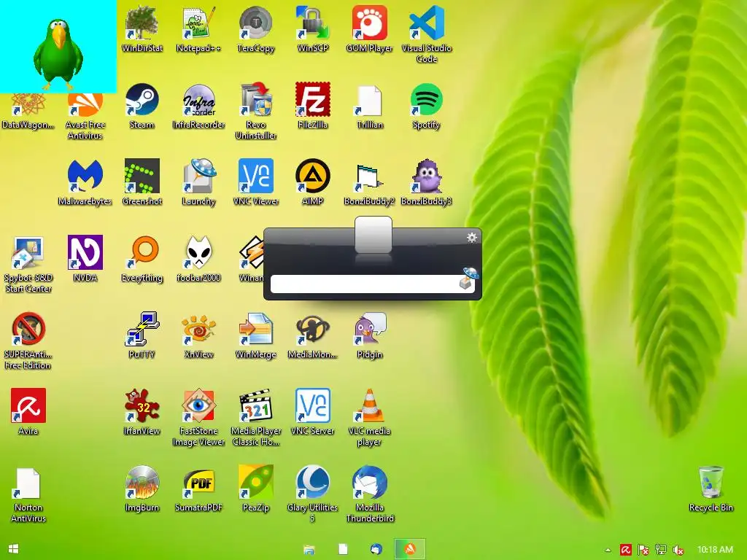The image size is (747, 560).
Task: Open the taskbar clock showing 10:18 AM
Action: (715, 550)
